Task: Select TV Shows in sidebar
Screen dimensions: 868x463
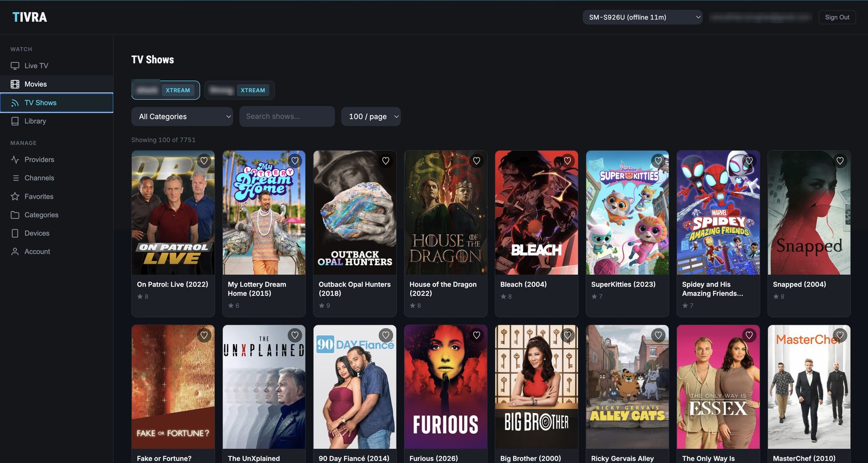Action: (x=56, y=102)
